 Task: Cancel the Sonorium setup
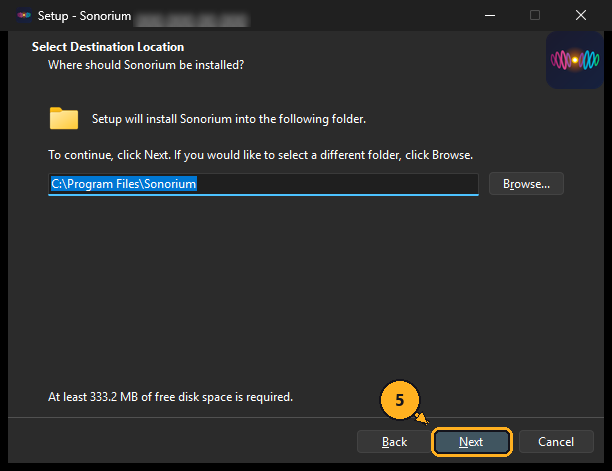tap(556, 442)
